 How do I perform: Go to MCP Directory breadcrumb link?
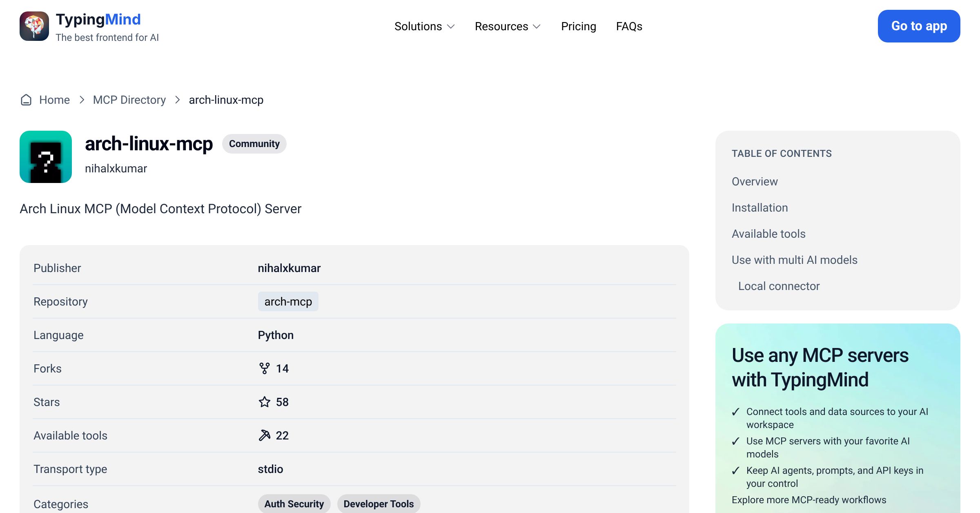click(129, 100)
